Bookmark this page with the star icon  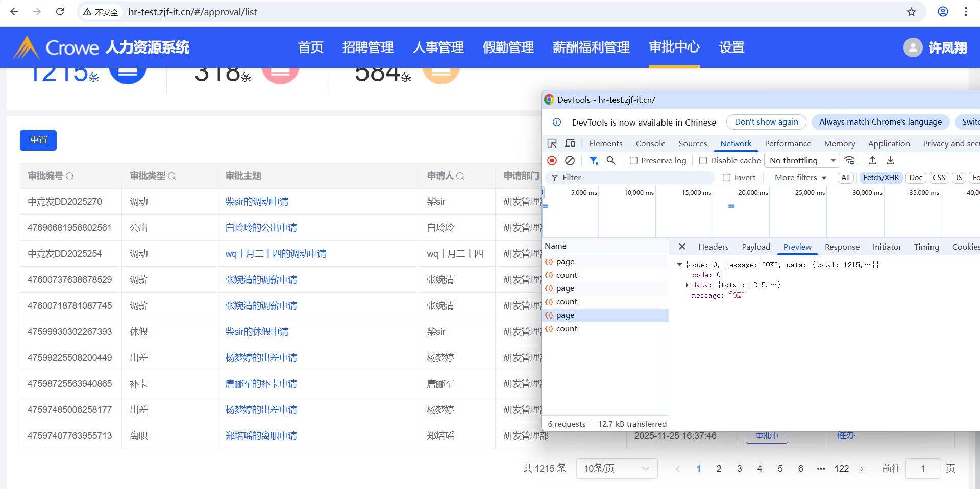coord(911,12)
